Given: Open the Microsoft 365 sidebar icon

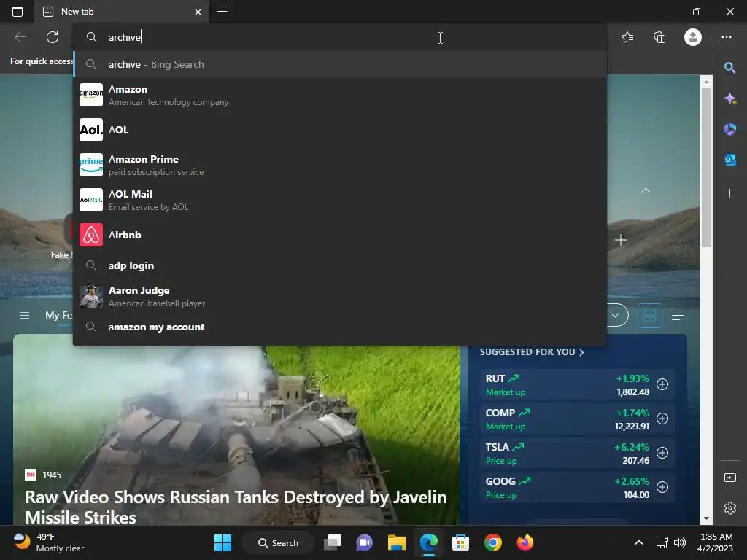Looking at the screenshot, I should pos(729,129).
